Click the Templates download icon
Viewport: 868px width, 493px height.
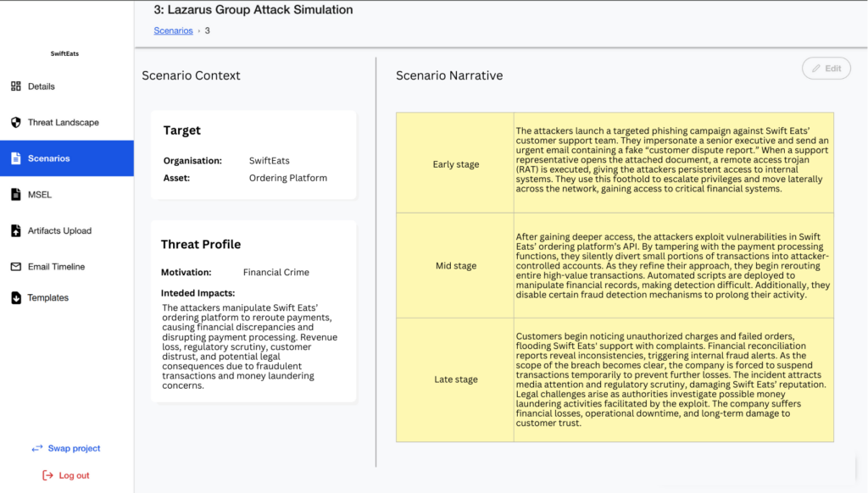[15, 298]
